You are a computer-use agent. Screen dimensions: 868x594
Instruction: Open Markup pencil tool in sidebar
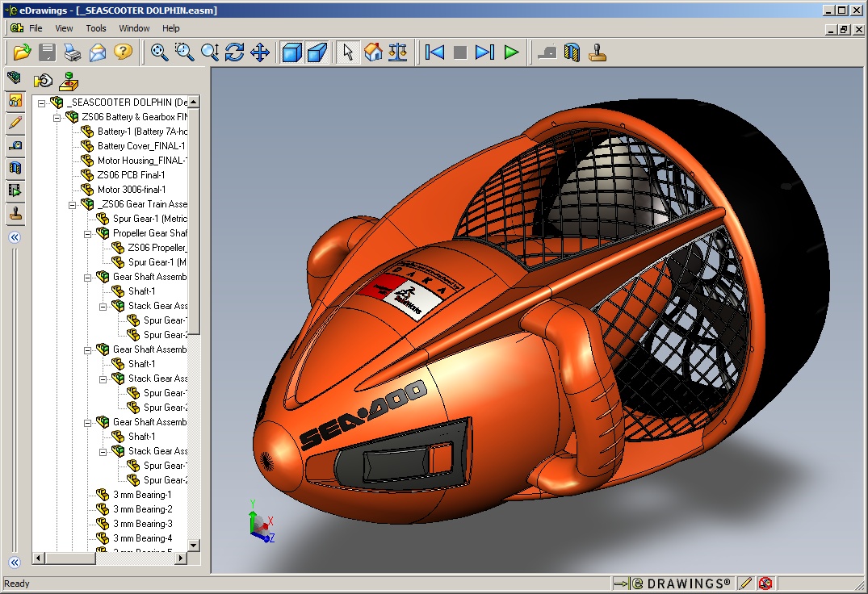tap(15, 123)
